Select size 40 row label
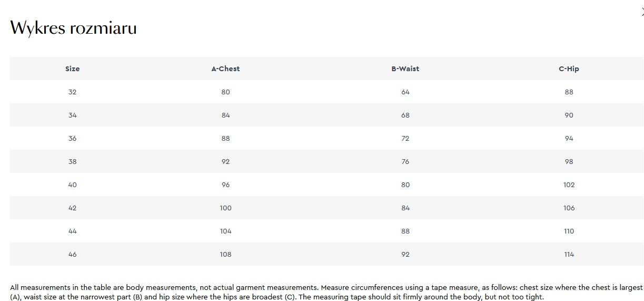644x301 pixels. [72, 185]
